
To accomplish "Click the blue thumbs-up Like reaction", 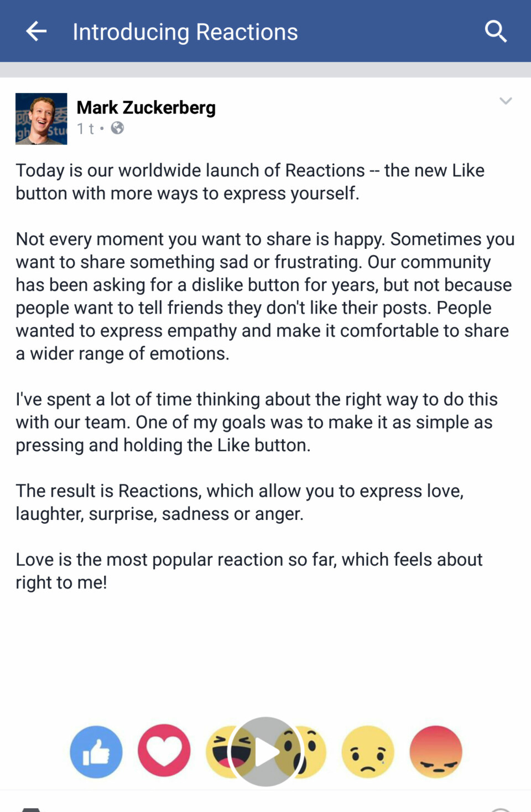I will coord(96,752).
